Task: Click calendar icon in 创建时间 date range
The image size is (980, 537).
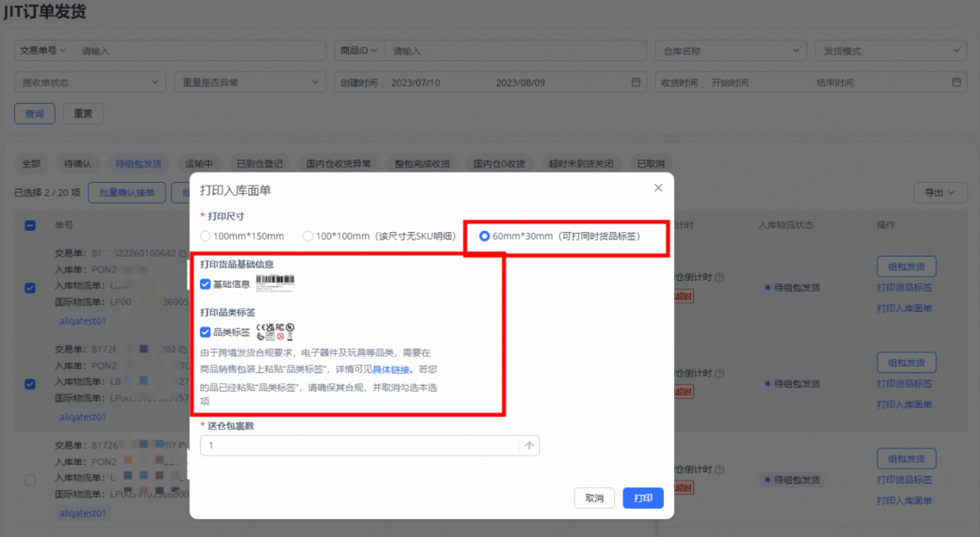Action: 636,83
